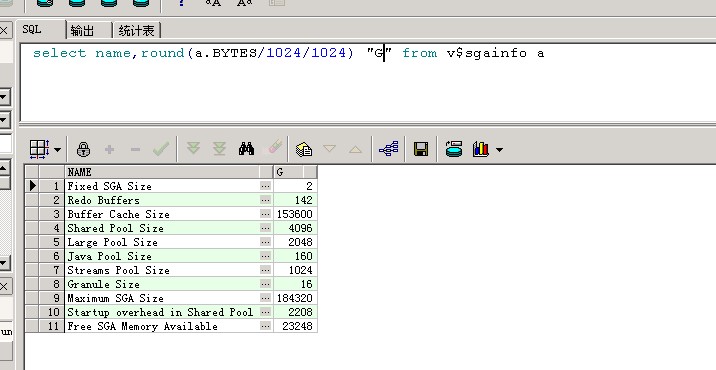Open the grid select mode icon
This screenshot has height=370, width=716.
coord(39,149)
